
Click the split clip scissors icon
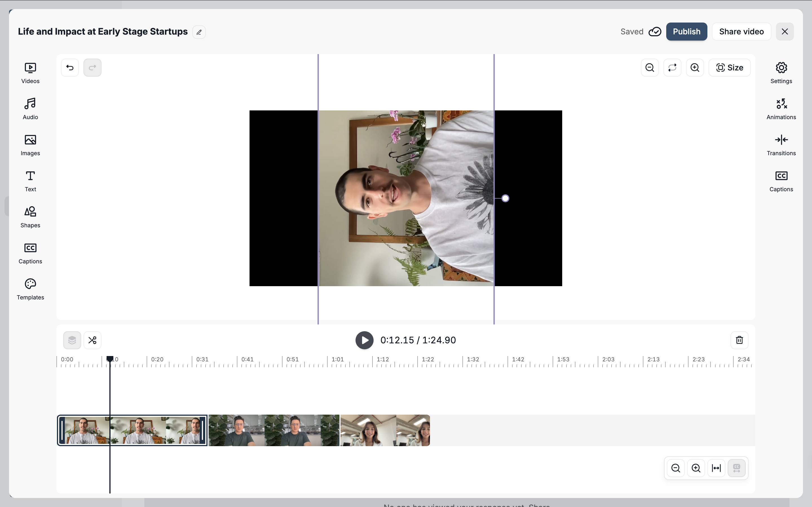[92, 340]
